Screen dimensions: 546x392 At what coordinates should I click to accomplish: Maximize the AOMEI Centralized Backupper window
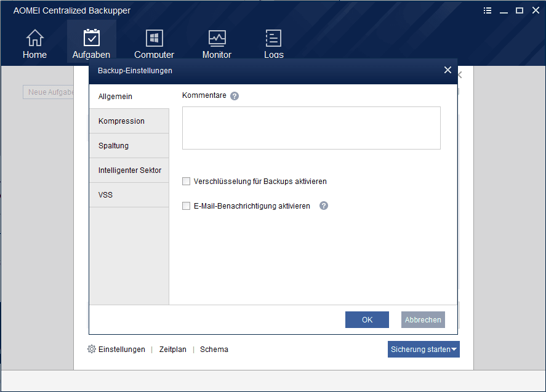coord(520,10)
